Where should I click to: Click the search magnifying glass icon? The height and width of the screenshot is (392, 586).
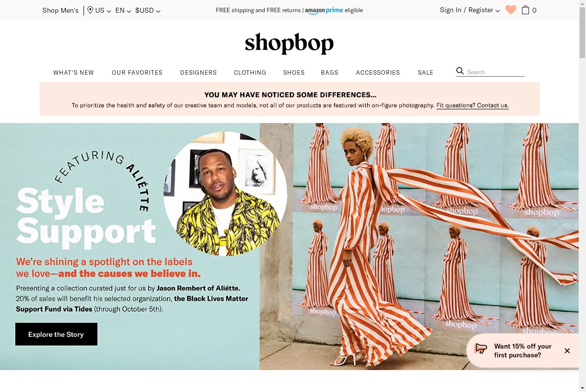[x=460, y=71]
